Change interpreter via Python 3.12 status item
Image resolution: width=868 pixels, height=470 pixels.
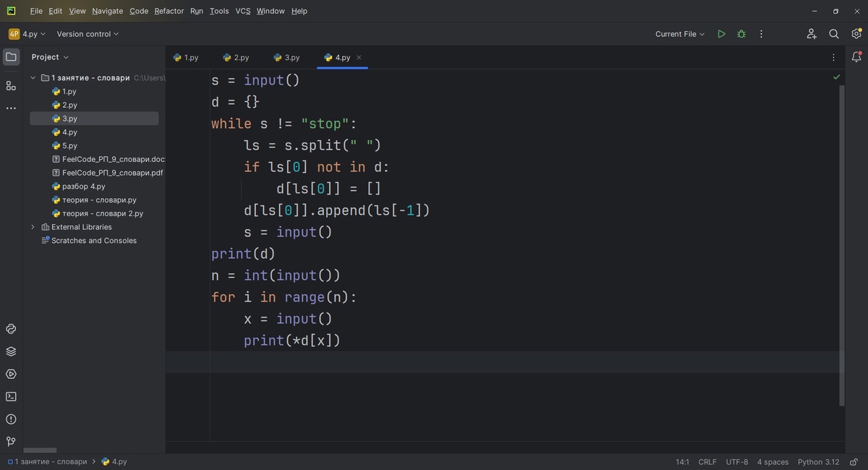pyautogui.click(x=818, y=461)
